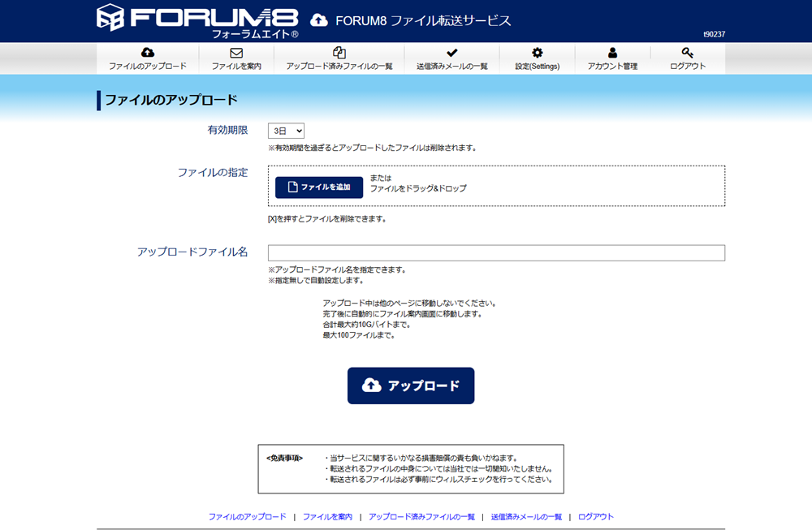Click the gear icon for 設定(Settings)
This screenshot has width=812, height=530.
point(538,53)
